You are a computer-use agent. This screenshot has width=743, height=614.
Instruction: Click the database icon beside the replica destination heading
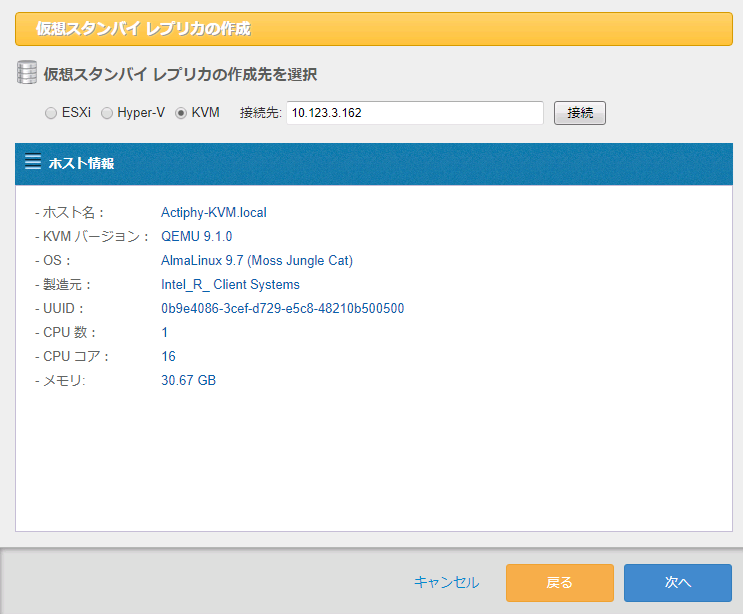27,73
